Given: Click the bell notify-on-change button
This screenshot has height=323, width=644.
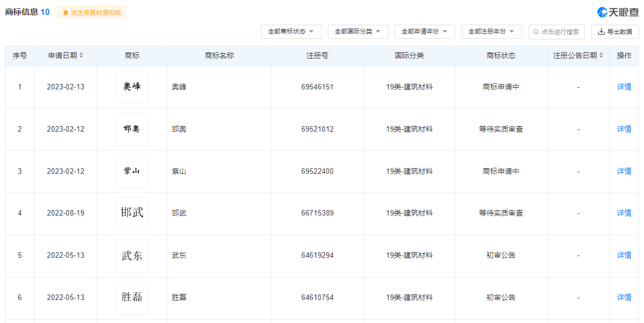Looking at the screenshot, I should click(x=92, y=12).
